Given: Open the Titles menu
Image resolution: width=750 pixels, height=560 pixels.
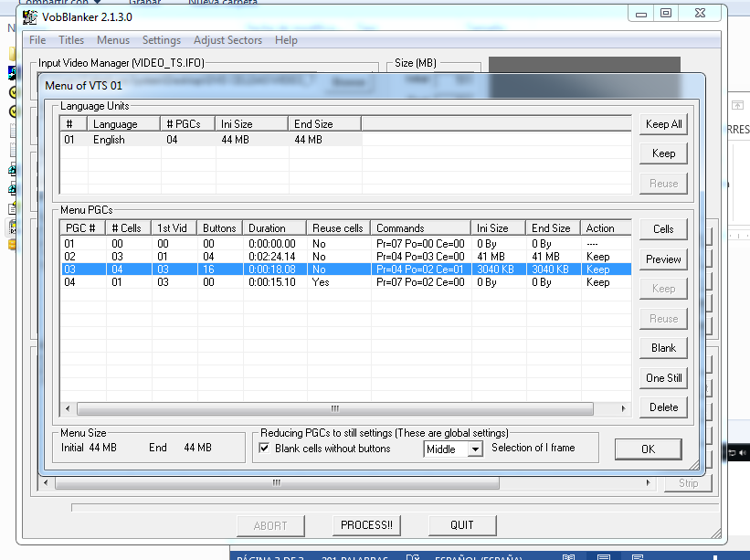Looking at the screenshot, I should [71, 40].
